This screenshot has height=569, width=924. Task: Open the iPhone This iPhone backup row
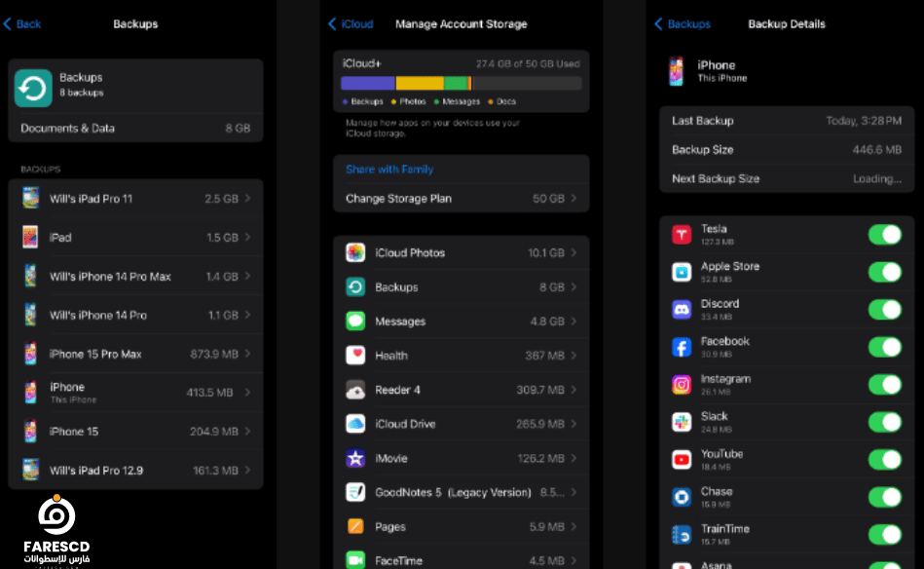coord(135,392)
